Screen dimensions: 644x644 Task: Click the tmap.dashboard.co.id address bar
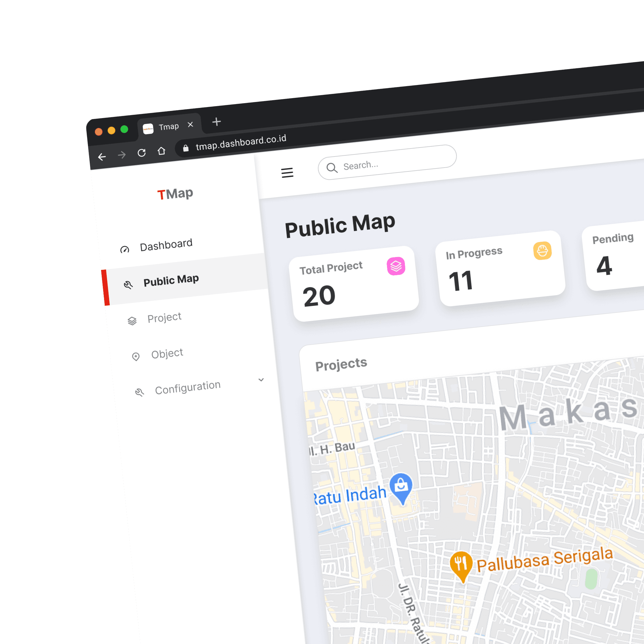click(241, 142)
